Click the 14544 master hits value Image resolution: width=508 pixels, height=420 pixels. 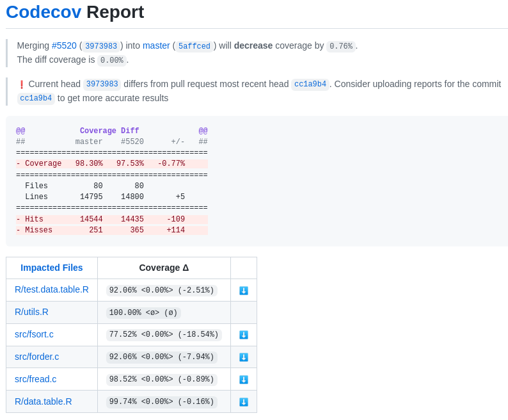(x=91, y=219)
